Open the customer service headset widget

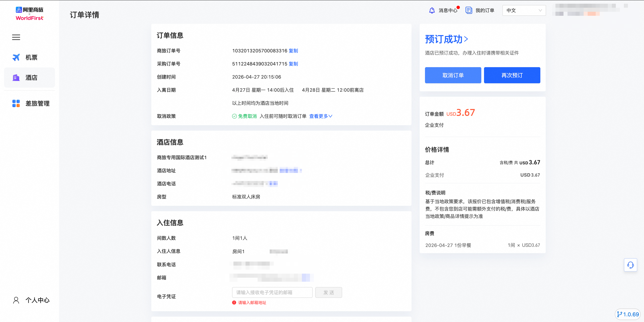point(630,265)
